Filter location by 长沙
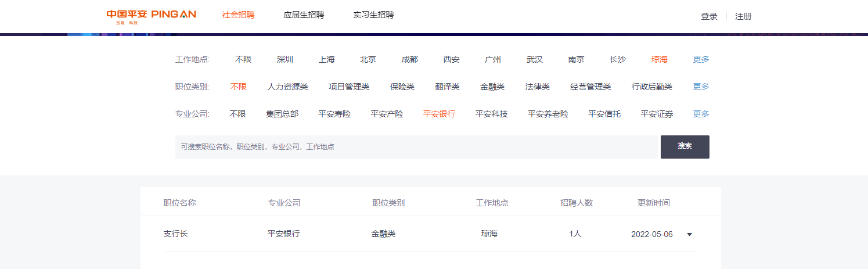Image resolution: width=868 pixels, height=269 pixels. 618,59
